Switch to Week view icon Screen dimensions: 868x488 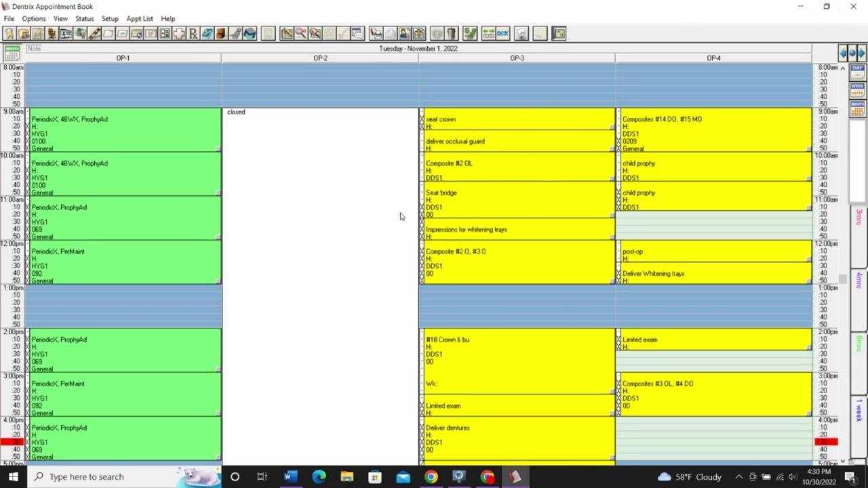(857, 89)
